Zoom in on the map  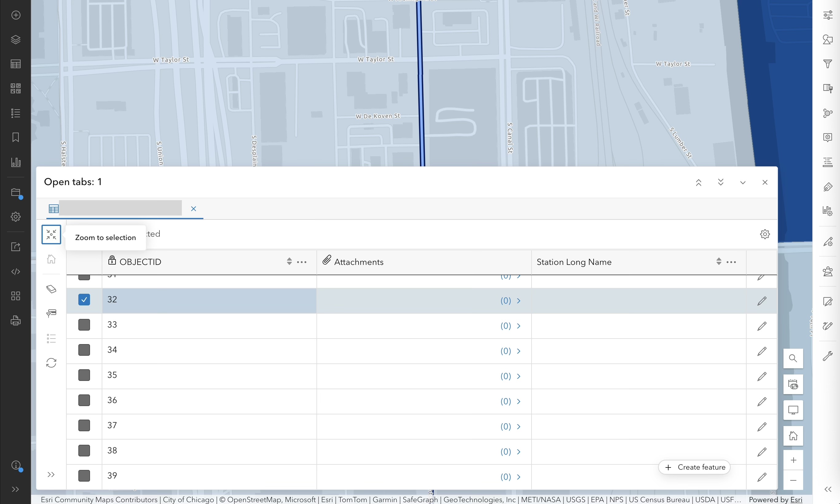click(x=793, y=460)
